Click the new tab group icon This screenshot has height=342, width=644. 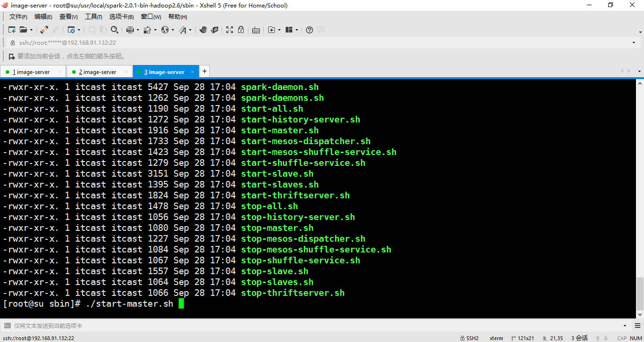click(272, 30)
